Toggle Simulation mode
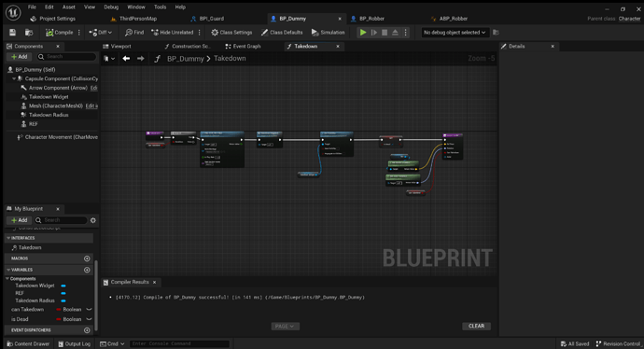This screenshot has height=349, width=644. click(x=328, y=33)
